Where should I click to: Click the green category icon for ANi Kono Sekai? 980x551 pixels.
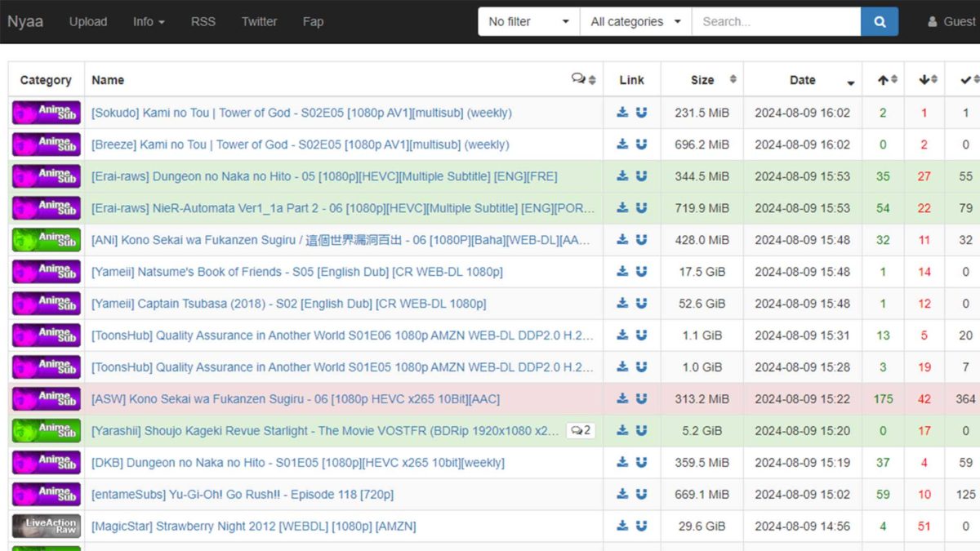click(x=46, y=240)
